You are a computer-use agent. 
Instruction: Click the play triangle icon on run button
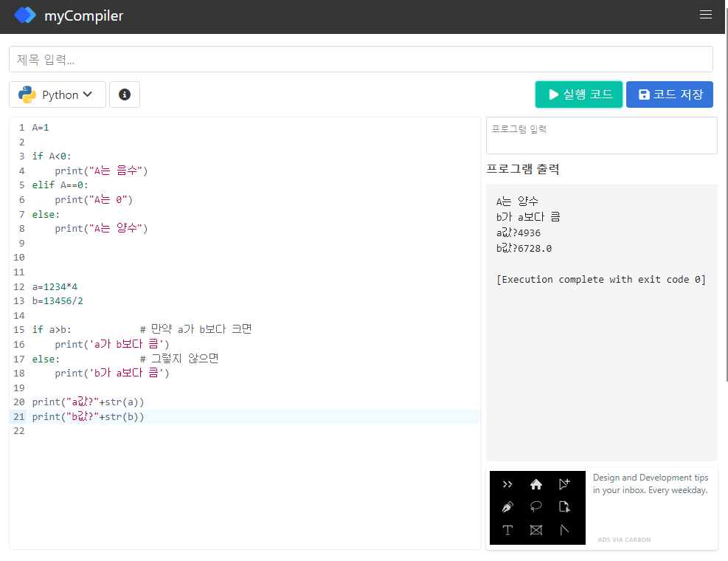[x=553, y=94]
